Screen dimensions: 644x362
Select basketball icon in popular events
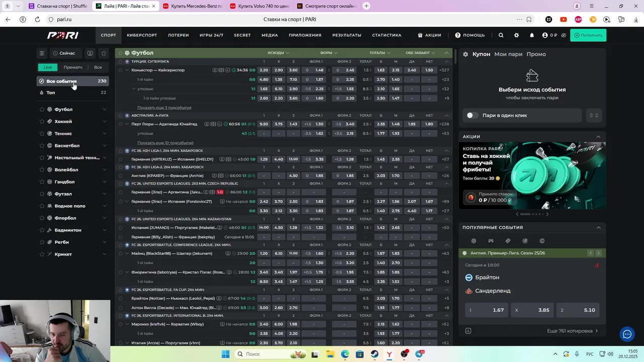click(x=542, y=241)
